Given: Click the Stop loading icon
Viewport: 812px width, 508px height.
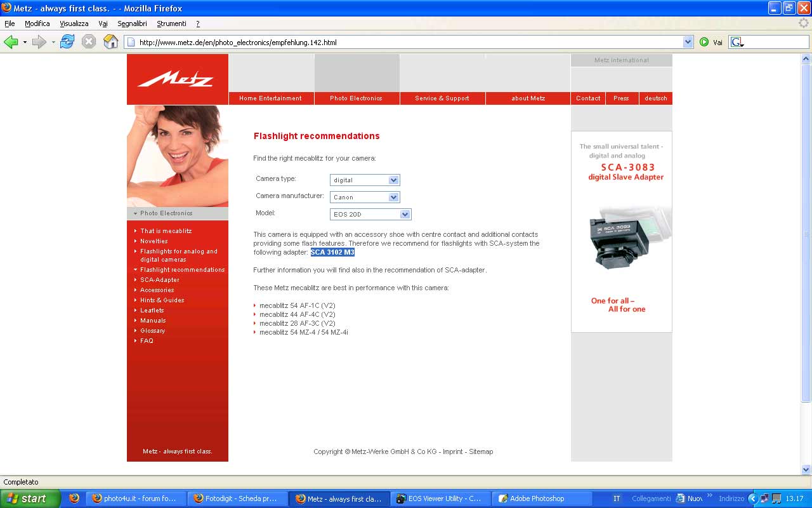Looking at the screenshot, I should coord(89,42).
